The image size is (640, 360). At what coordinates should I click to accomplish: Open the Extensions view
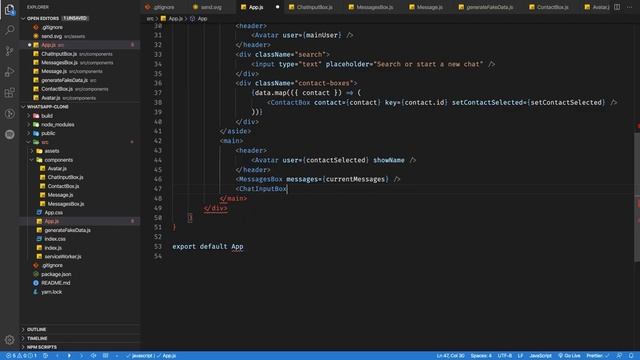[x=10, y=93]
